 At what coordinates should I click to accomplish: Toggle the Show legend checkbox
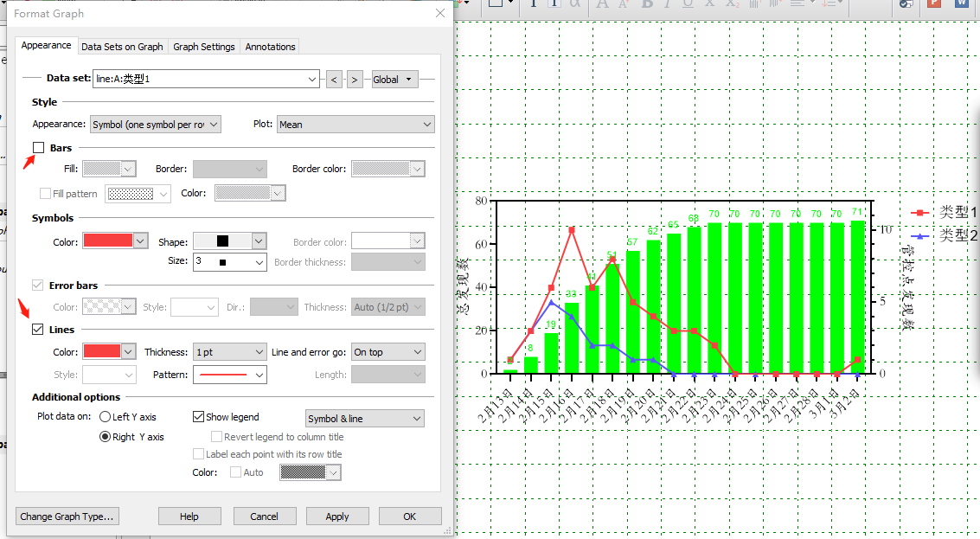coord(198,417)
